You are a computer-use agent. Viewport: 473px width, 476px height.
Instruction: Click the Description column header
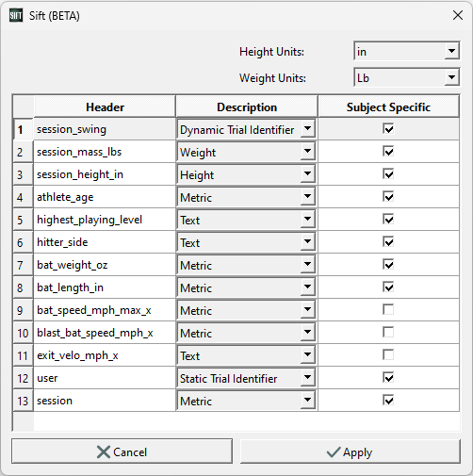[247, 107]
